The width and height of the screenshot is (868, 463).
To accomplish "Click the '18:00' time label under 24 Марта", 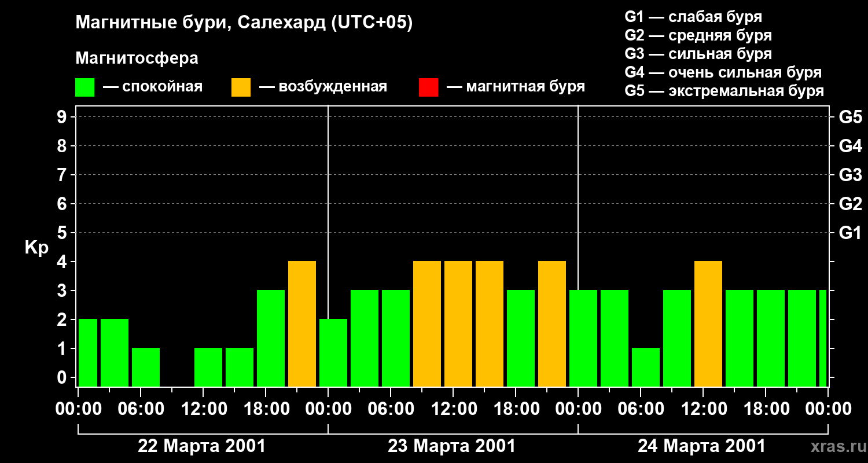I will (x=766, y=409).
